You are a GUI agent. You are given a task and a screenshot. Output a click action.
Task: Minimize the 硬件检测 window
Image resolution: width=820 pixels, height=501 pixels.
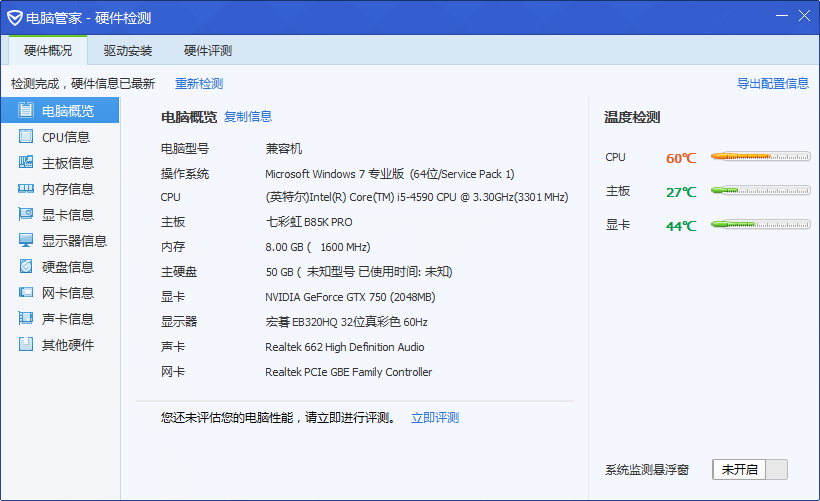pyautogui.click(x=782, y=16)
